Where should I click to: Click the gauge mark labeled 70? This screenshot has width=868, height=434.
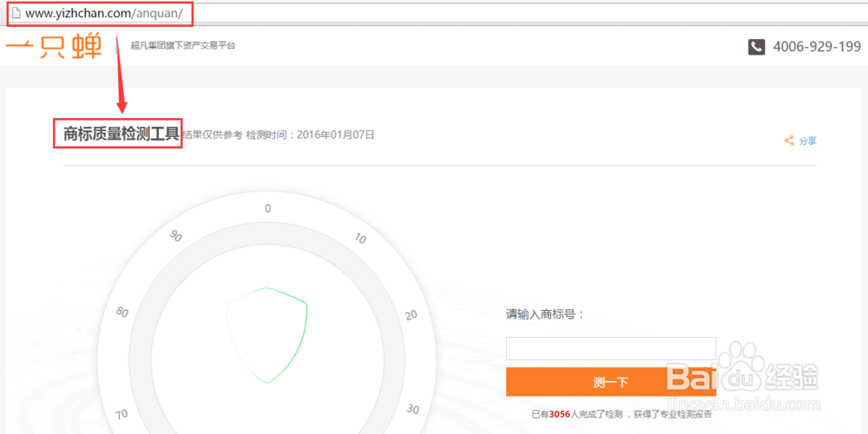coord(122,415)
